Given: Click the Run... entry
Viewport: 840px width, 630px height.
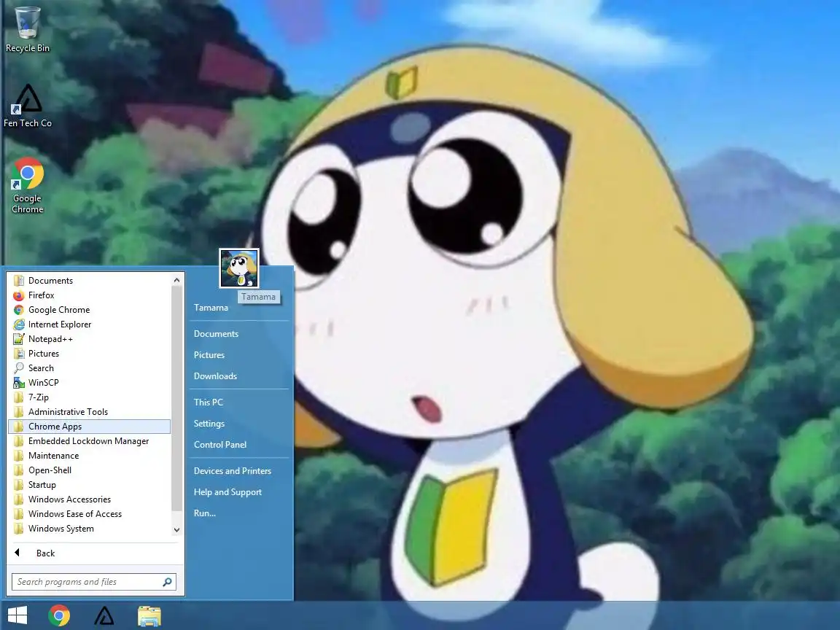Looking at the screenshot, I should 205,513.
